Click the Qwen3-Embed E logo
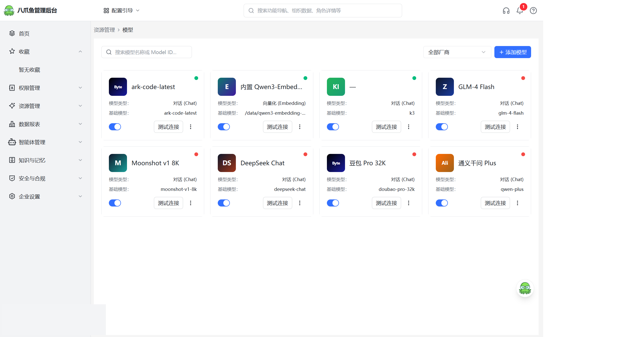This screenshot has height=337, width=644. (227, 87)
